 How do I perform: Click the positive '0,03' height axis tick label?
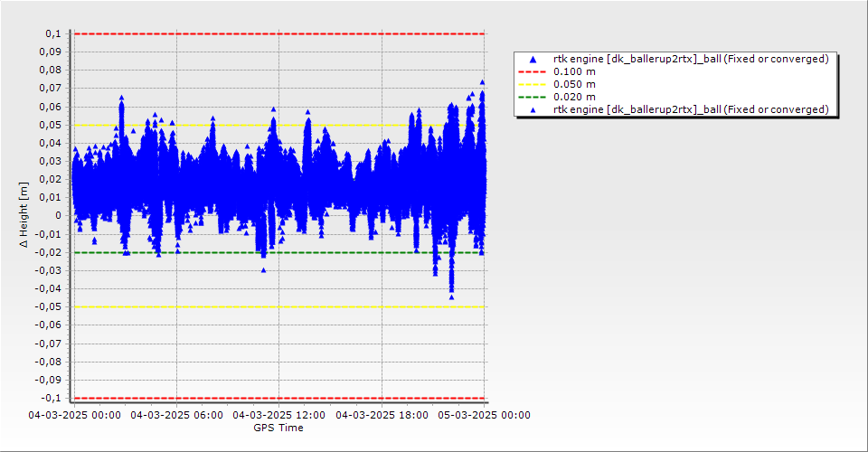(x=51, y=162)
